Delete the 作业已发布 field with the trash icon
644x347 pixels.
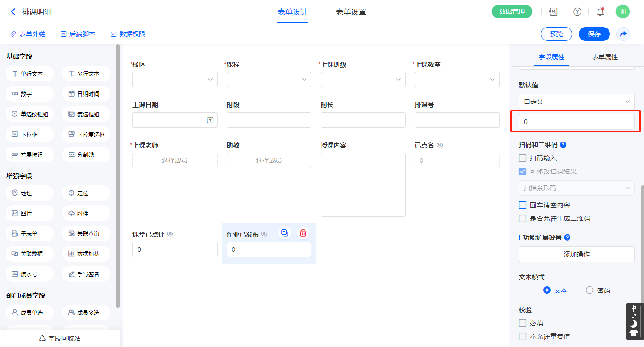[x=303, y=233]
